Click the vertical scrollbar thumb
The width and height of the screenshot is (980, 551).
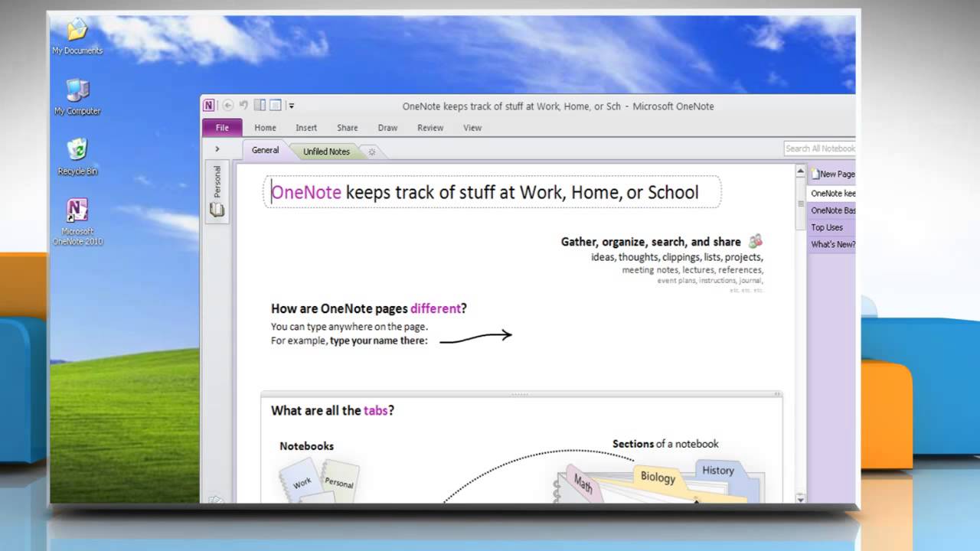[801, 205]
